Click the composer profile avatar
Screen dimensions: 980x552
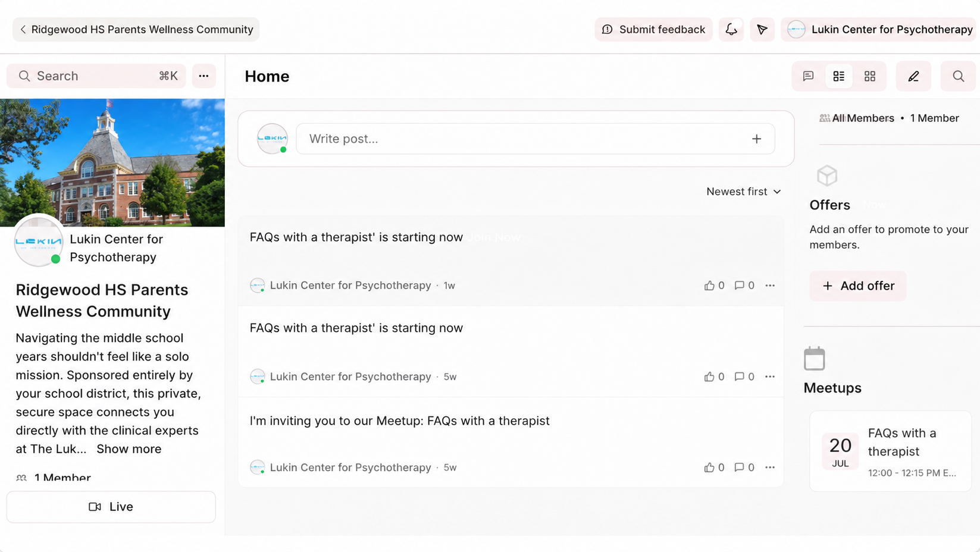[272, 139]
